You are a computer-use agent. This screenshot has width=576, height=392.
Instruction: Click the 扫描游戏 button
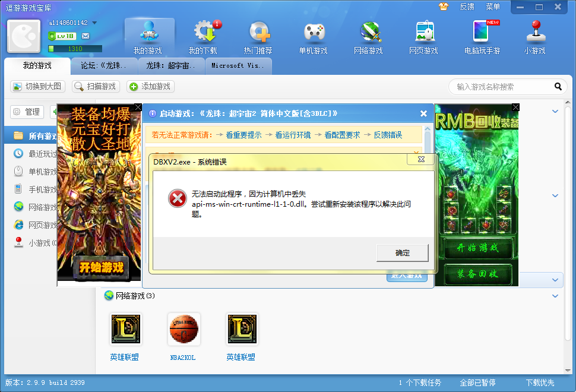[x=96, y=86]
